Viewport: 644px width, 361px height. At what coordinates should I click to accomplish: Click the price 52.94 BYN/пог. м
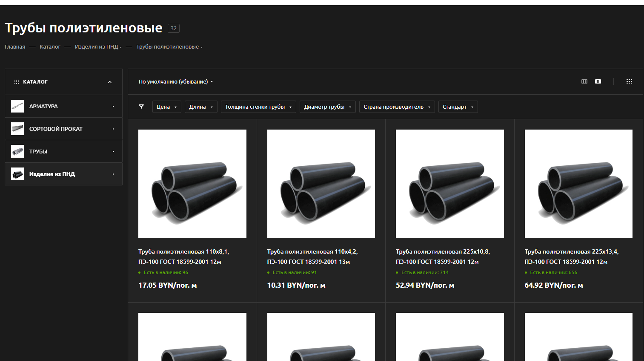[425, 285]
